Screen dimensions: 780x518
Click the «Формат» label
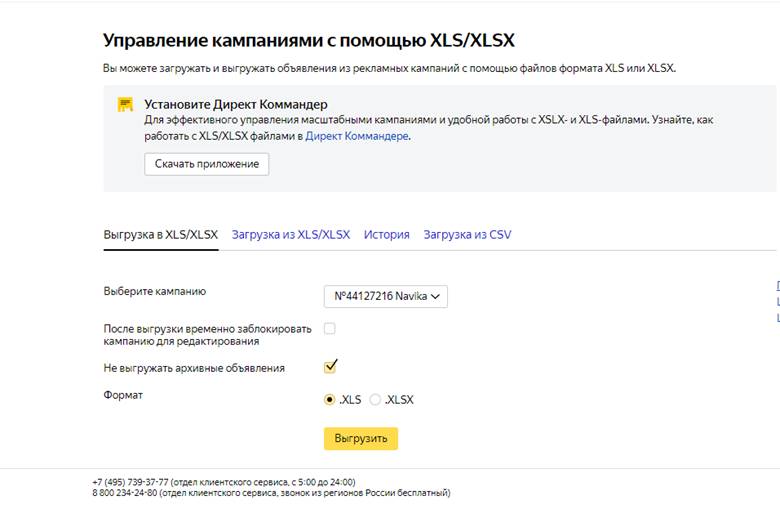point(123,395)
